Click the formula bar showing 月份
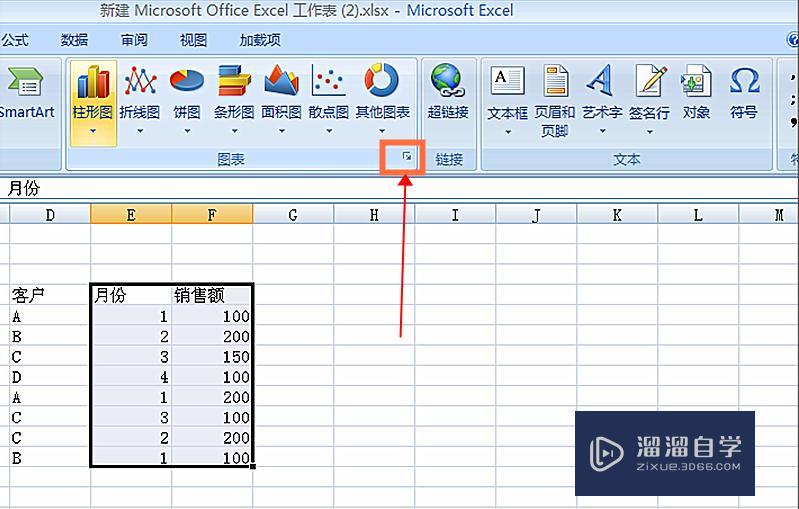 coord(399,189)
